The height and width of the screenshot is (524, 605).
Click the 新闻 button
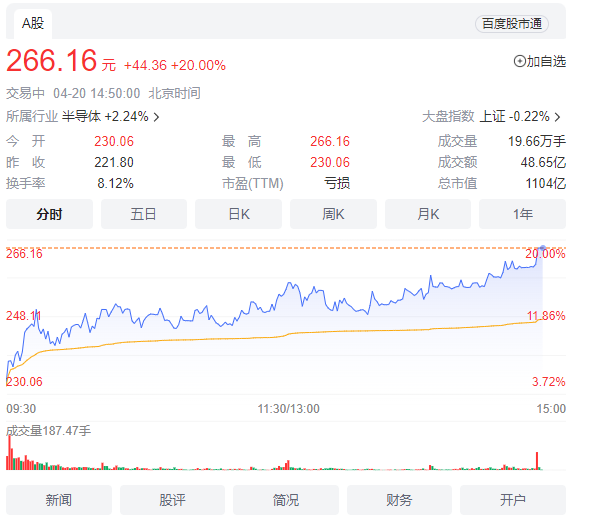(x=59, y=500)
